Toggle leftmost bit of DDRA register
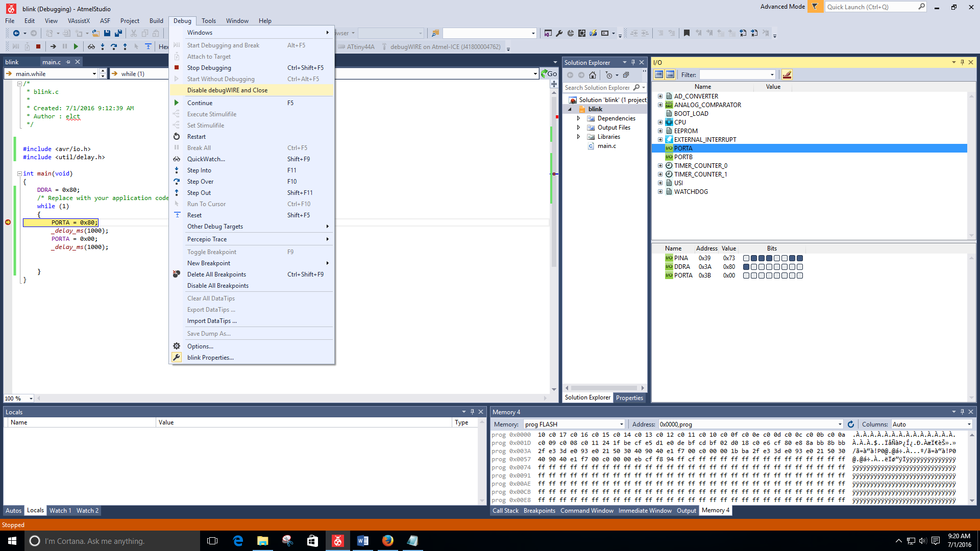This screenshot has width=980, height=551. [746, 267]
